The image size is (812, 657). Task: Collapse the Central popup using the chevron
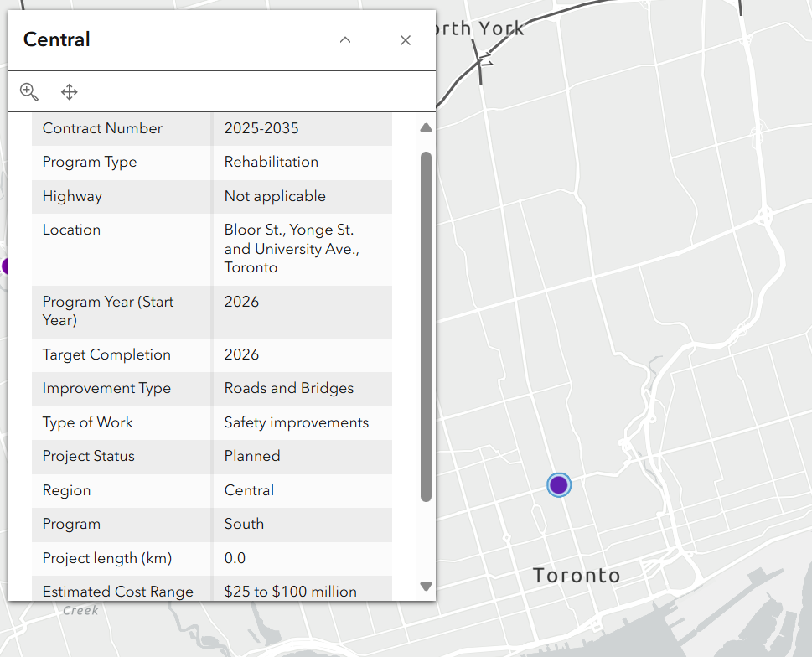(345, 40)
